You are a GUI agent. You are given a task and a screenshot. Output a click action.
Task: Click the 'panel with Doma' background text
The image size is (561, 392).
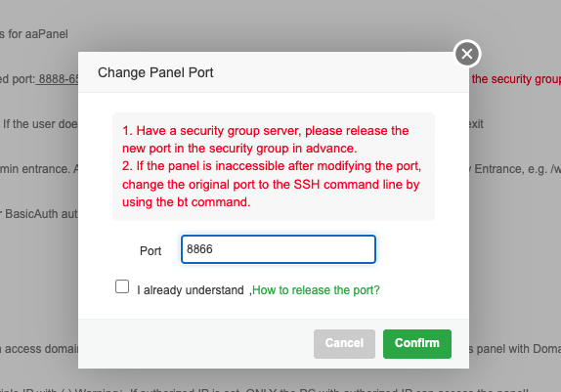pyautogui.click(x=515, y=349)
